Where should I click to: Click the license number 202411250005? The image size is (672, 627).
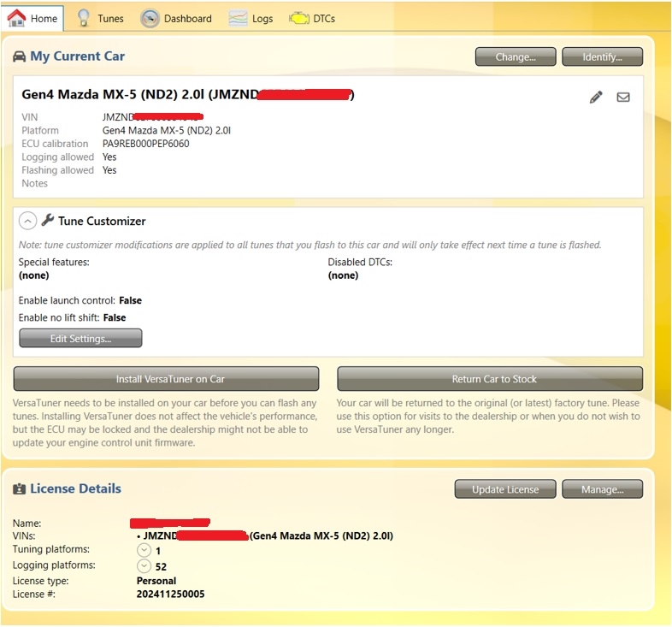171,594
